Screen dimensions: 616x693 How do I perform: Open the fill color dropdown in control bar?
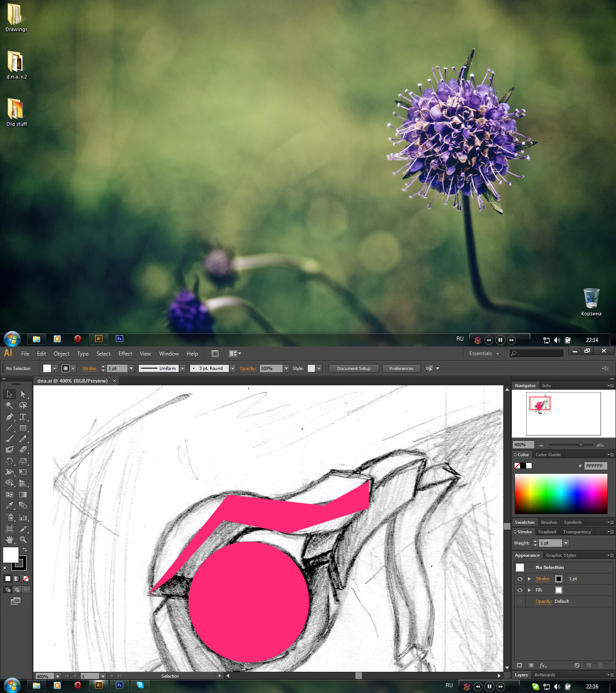point(55,369)
